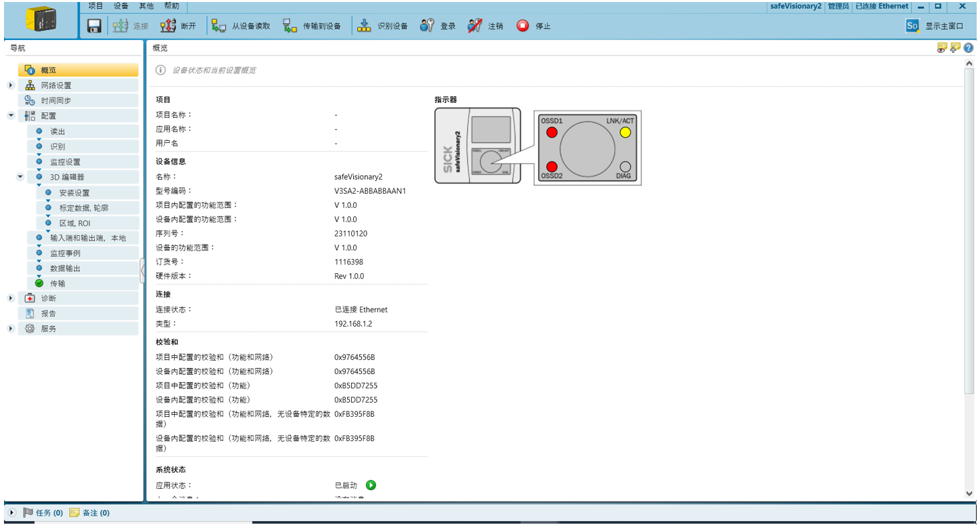Screen dimensions: 980x527
Task: Expand the bottom tasks panel arrow
Action: click(12, 513)
